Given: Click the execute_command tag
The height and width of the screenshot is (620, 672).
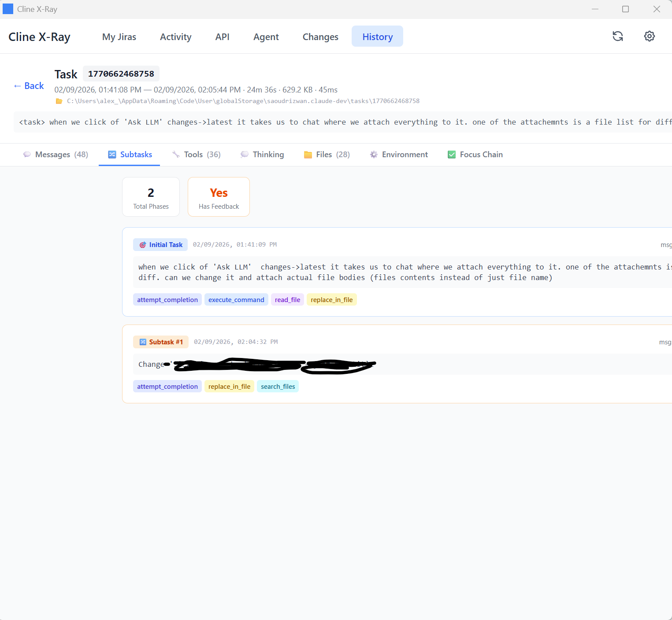Looking at the screenshot, I should tap(236, 300).
